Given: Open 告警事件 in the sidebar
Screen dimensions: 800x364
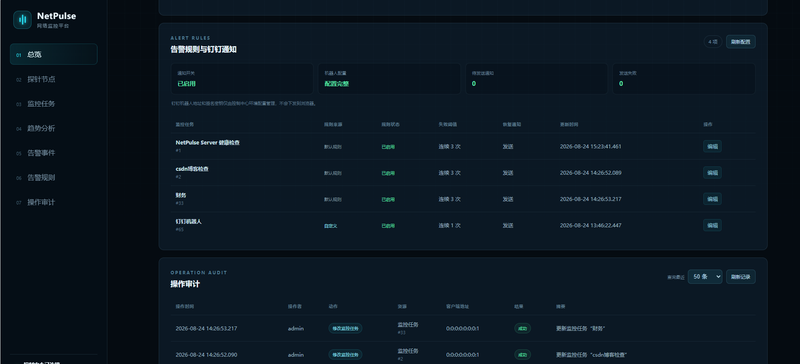Looking at the screenshot, I should coord(54,153).
